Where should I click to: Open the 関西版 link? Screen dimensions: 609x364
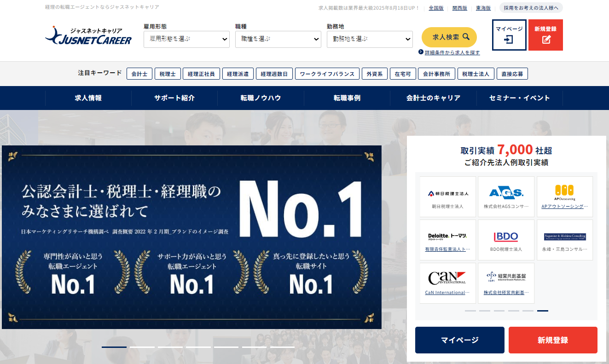459,8
